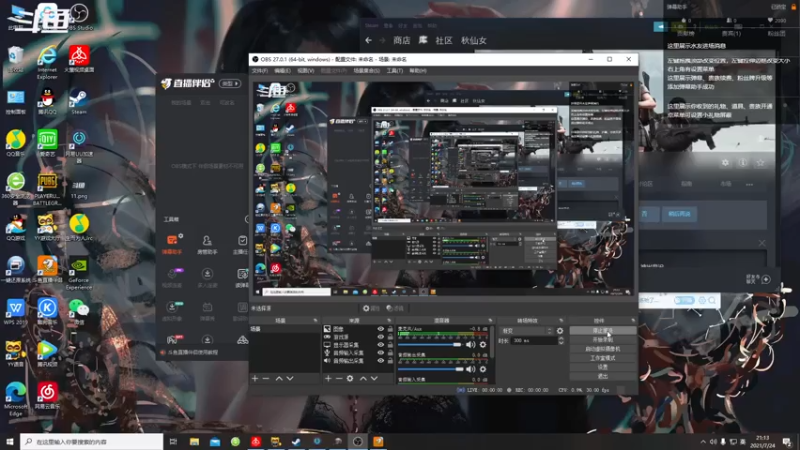This screenshot has height=450, width=800.
Task: Pop out the 混音器 dock panel
Action: pos(490,320)
